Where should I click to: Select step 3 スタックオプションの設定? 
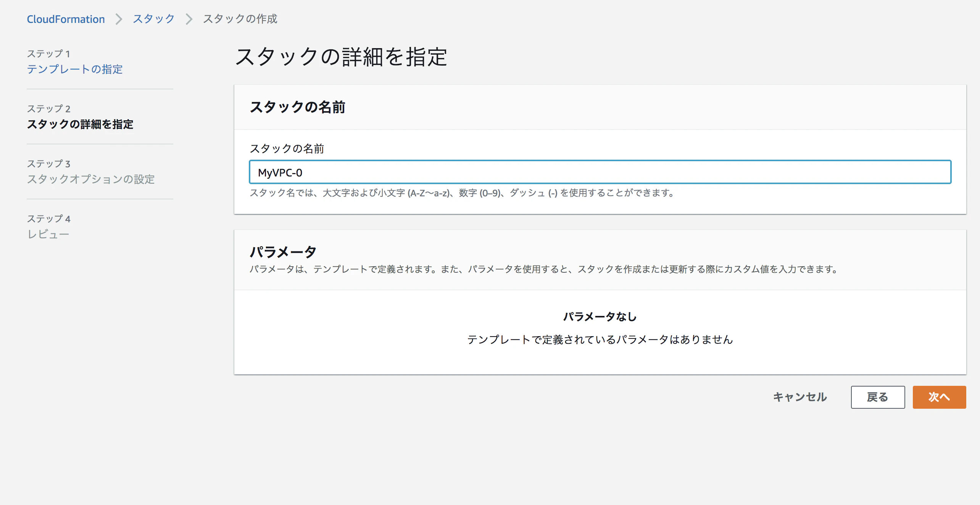[x=91, y=179]
